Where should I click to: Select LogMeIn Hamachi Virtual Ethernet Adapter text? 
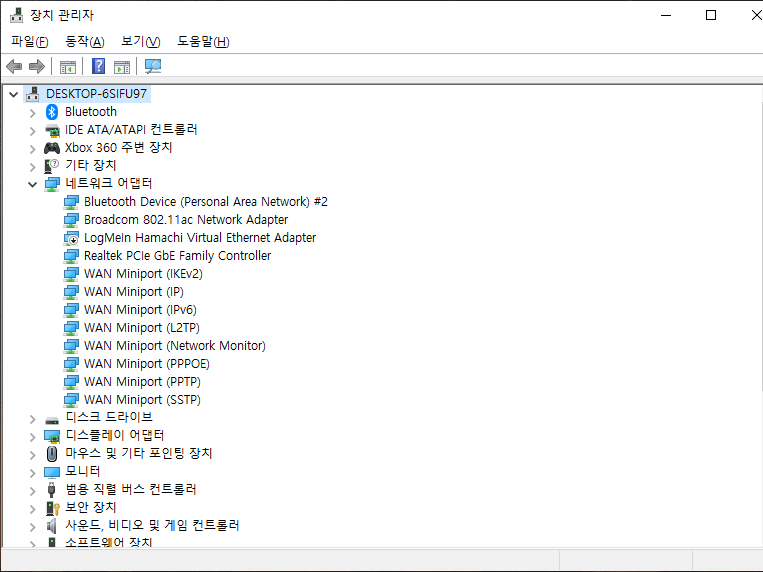[x=200, y=238]
